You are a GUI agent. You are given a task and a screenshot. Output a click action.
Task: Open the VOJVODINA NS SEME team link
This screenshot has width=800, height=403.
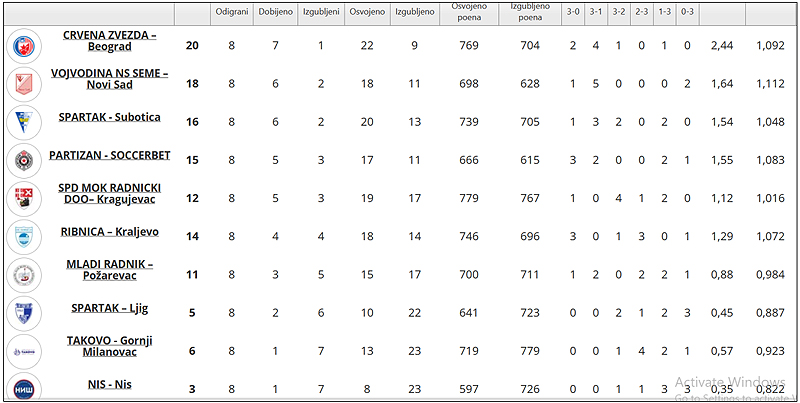tap(109, 78)
